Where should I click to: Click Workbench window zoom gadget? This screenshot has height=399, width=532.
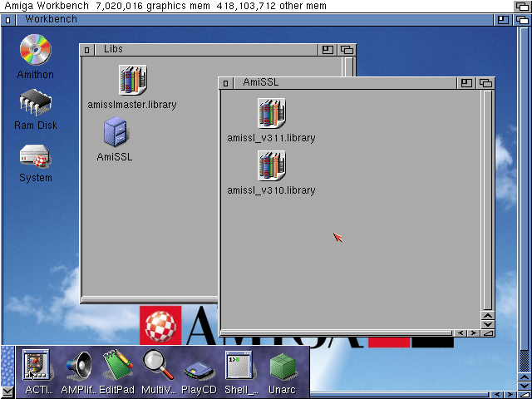click(x=503, y=20)
